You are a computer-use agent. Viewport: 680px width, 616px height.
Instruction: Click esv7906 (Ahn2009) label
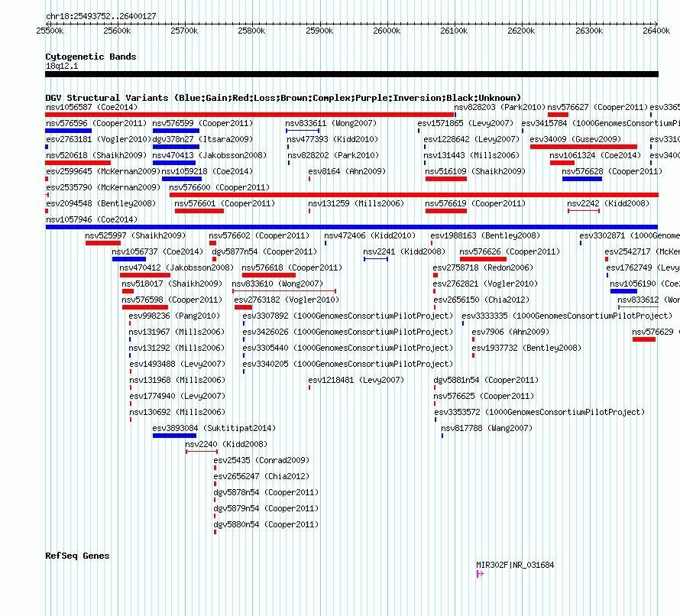point(510,332)
